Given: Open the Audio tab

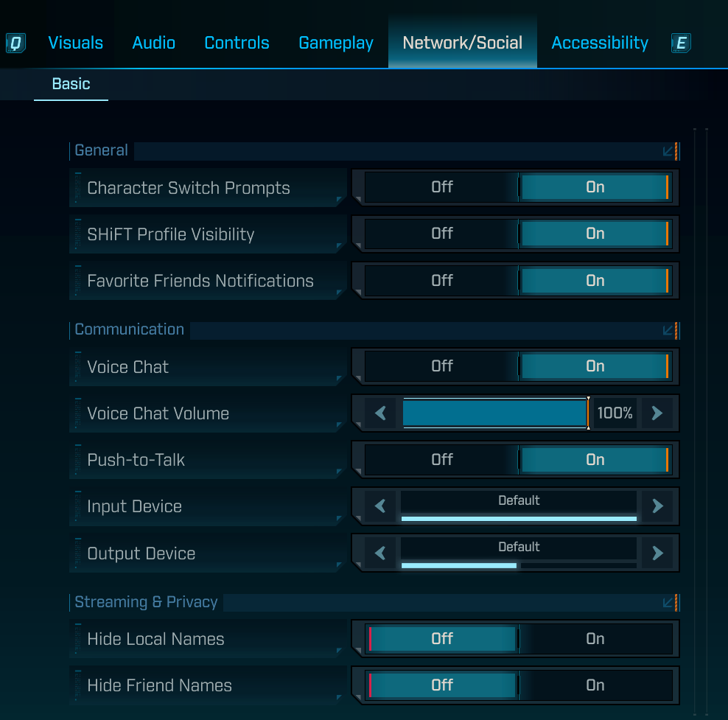Looking at the screenshot, I should pyautogui.click(x=154, y=43).
